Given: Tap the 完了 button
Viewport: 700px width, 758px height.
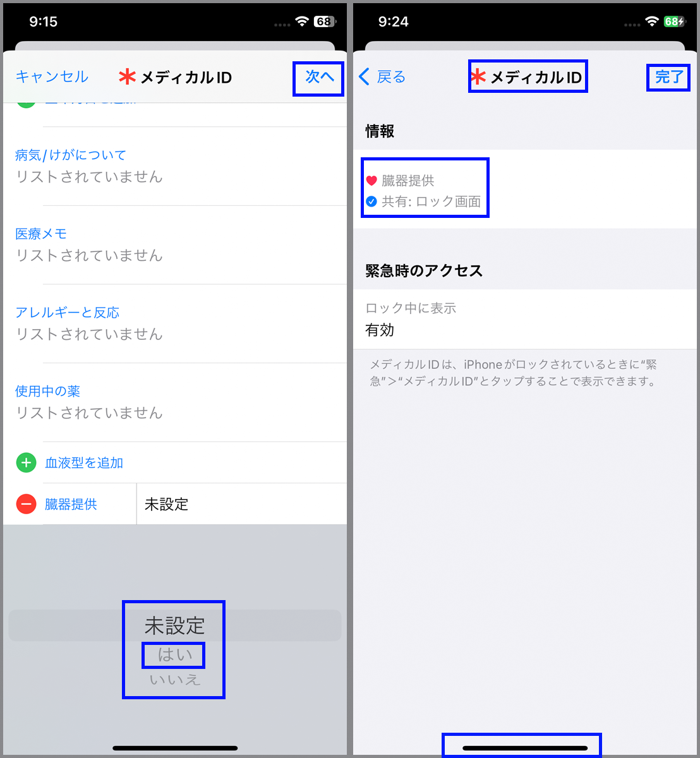Looking at the screenshot, I should [x=668, y=77].
